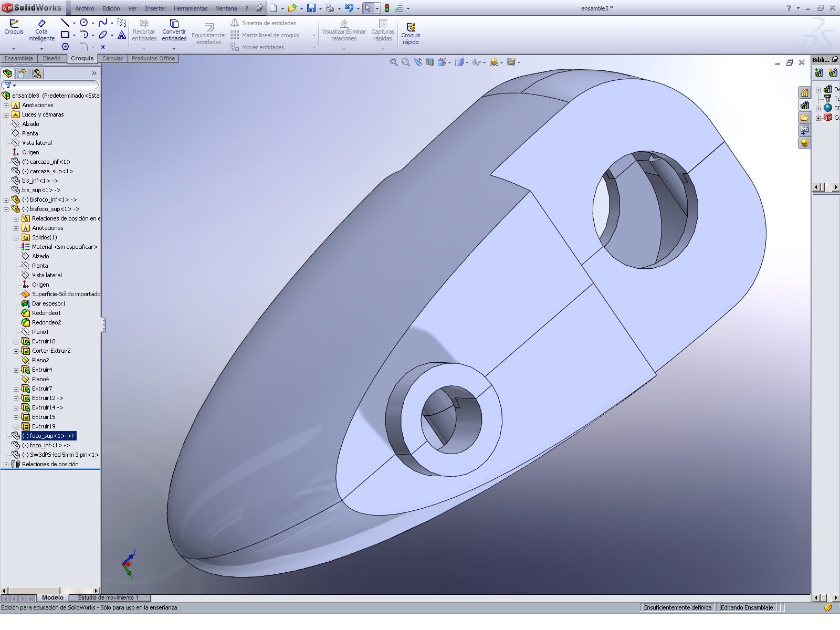840x630 pixels.
Task: Expand Extruir18 feature
Action: [16, 341]
